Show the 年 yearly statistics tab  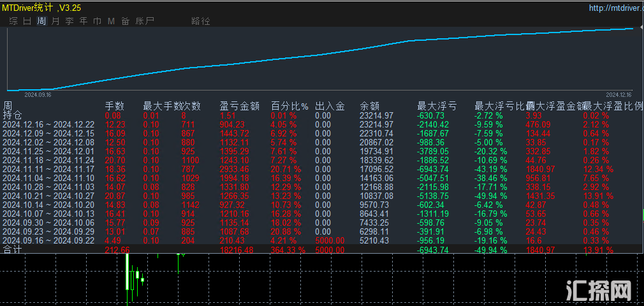(x=84, y=21)
